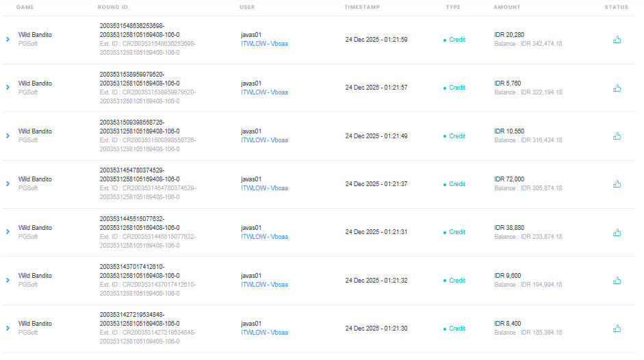Click thumbs-up status icon for IDR 72,000 row
Screen dimensions: 644x360
click(x=617, y=183)
